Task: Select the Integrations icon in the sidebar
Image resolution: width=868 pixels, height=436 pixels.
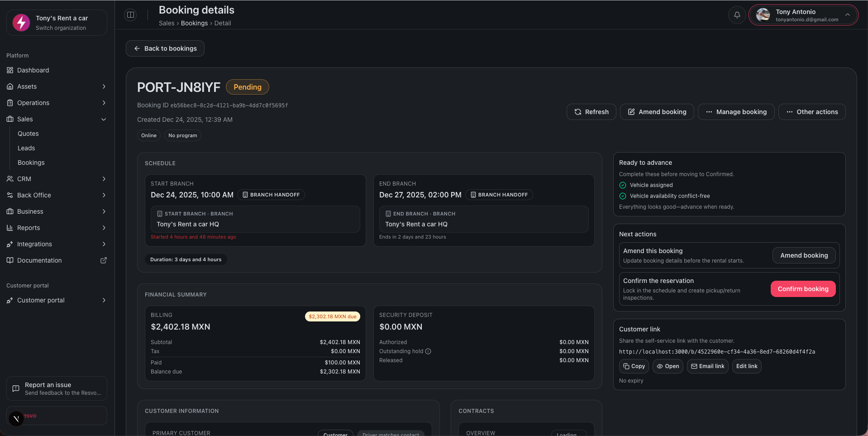Action: tap(10, 244)
